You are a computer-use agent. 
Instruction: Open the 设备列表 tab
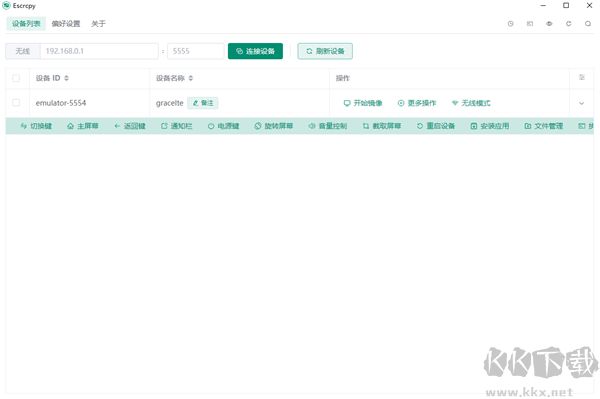click(26, 24)
